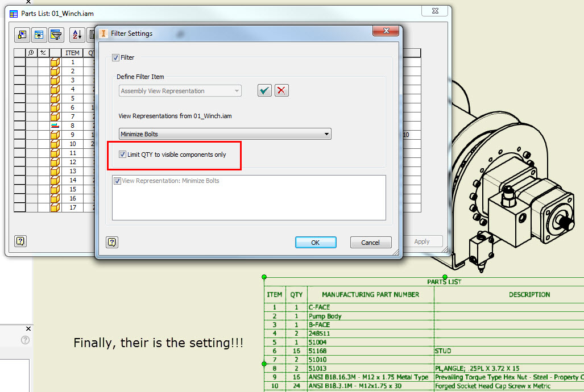This screenshot has width=584, height=392.
Task: Click the green checkmark to add filter
Action: click(x=264, y=90)
